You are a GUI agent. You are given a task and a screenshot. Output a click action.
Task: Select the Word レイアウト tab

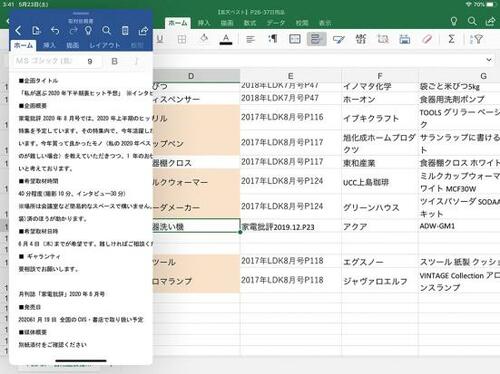point(104,45)
